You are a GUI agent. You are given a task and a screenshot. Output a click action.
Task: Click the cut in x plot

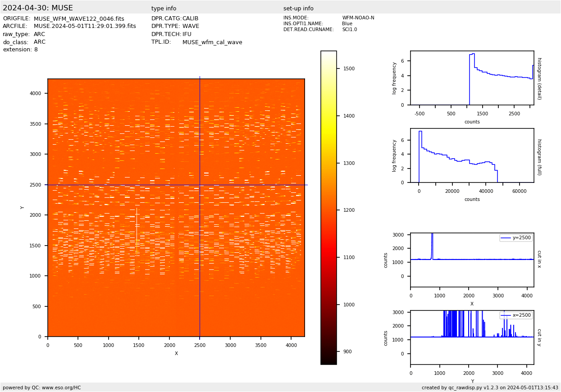472,260
